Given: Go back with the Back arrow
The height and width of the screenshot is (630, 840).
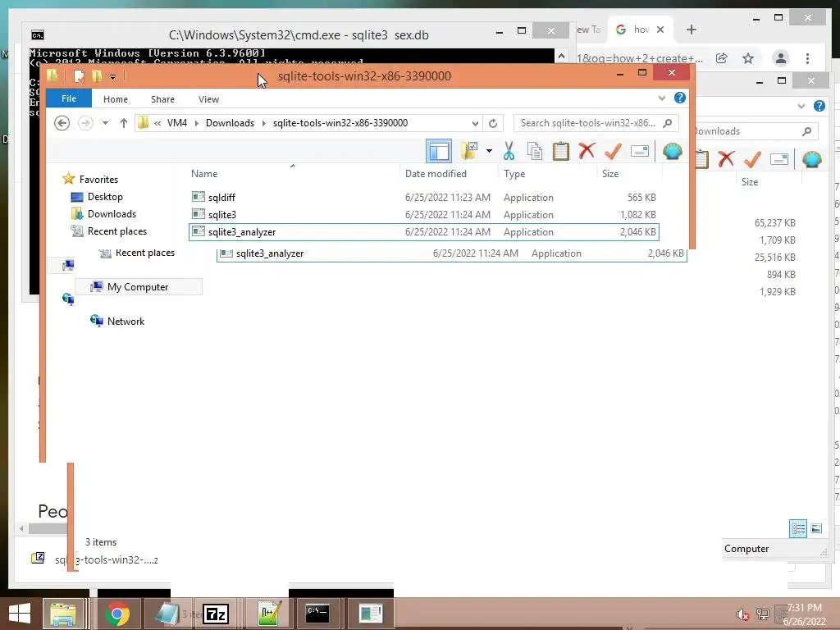Looking at the screenshot, I should pos(62,123).
